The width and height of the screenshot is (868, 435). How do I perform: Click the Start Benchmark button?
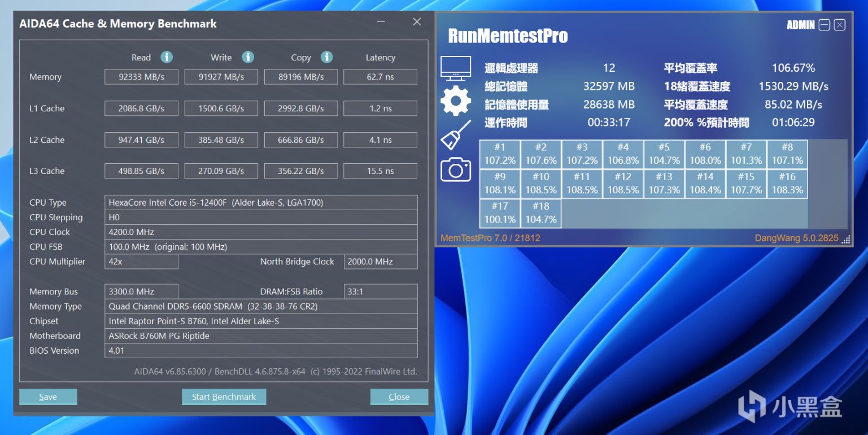coord(224,397)
